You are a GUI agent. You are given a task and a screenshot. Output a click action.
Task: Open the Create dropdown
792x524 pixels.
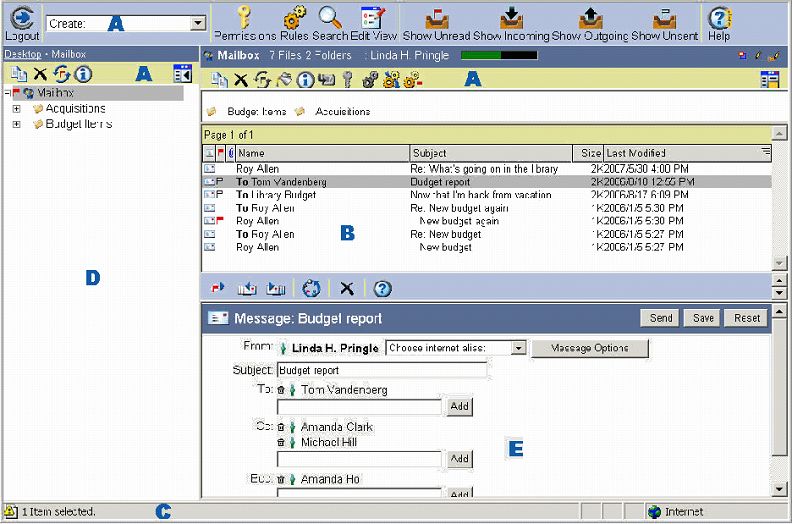pos(197,23)
